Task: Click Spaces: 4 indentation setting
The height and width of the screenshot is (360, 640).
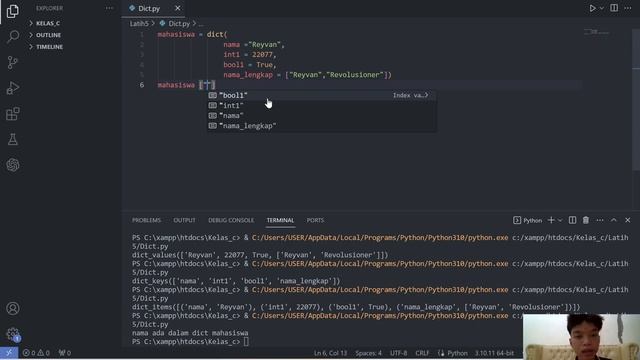Action: click(x=368, y=353)
